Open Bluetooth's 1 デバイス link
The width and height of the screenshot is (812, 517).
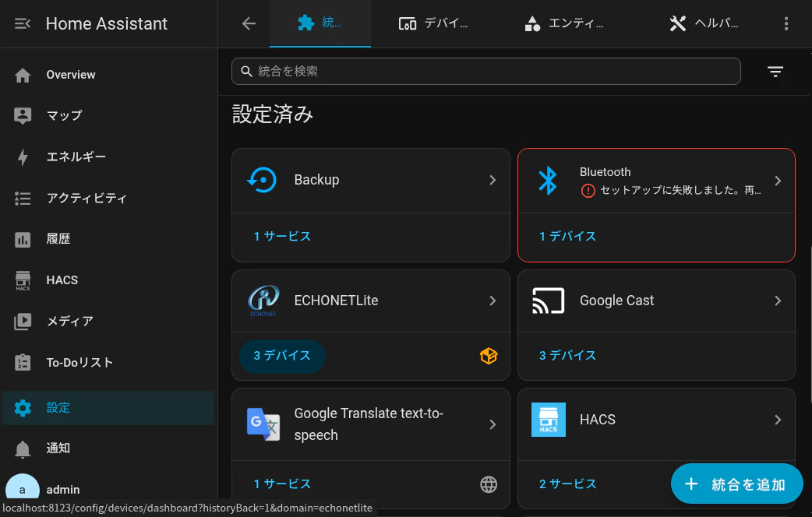click(567, 237)
